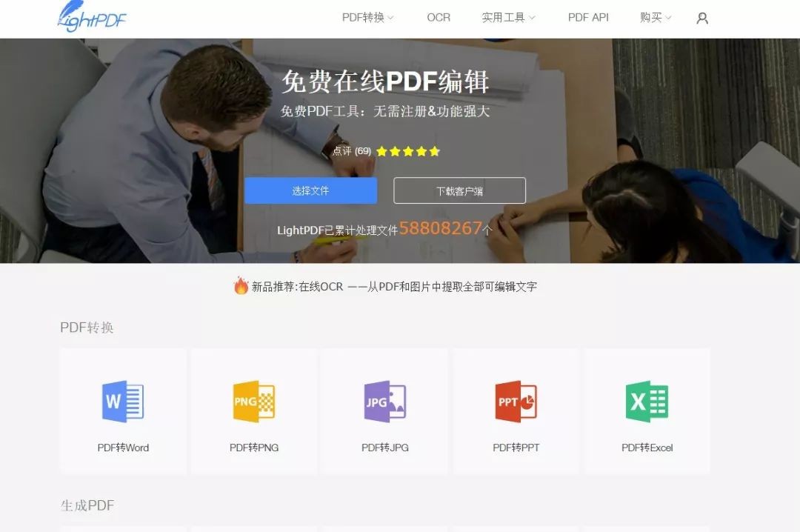Open the PDF API menu item
This screenshot has height=532, width=800.
[x=588, y=17]
